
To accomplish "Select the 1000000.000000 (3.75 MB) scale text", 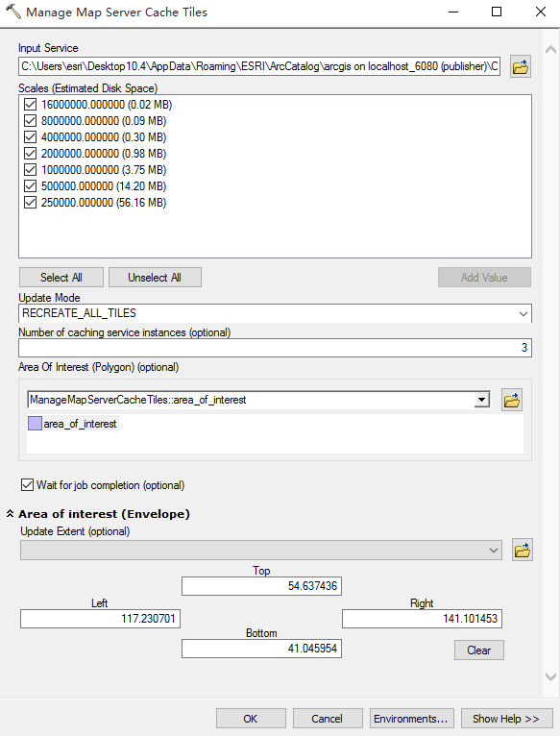I will click(104, 169).
